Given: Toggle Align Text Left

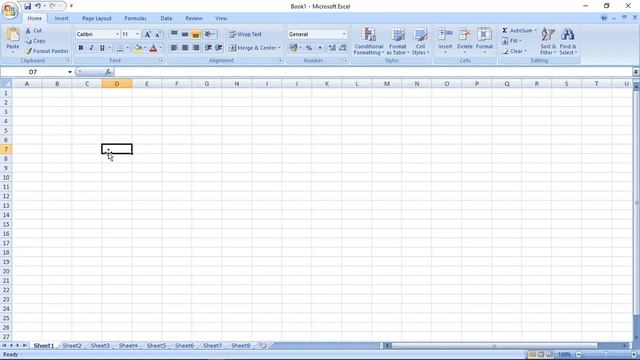Looking at the screenshot, I should pyautogui.click(x=174, y=48).
